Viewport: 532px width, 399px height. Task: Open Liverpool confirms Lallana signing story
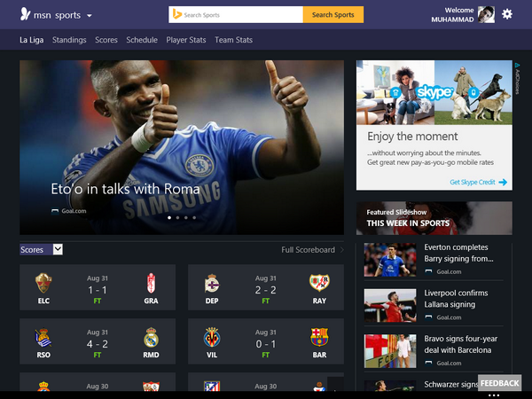click(x=456, y=299)
